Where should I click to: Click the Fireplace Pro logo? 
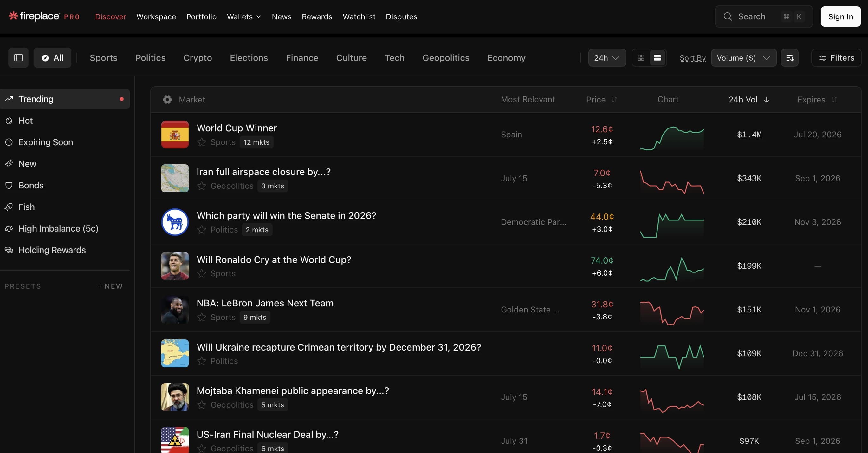pyautogui.click(x=44, y=16)
